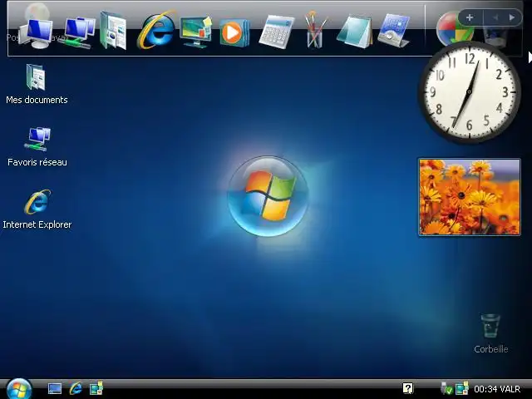Click the 00:34 taskbar clock
532x399 pixels.
pos(485,389)
